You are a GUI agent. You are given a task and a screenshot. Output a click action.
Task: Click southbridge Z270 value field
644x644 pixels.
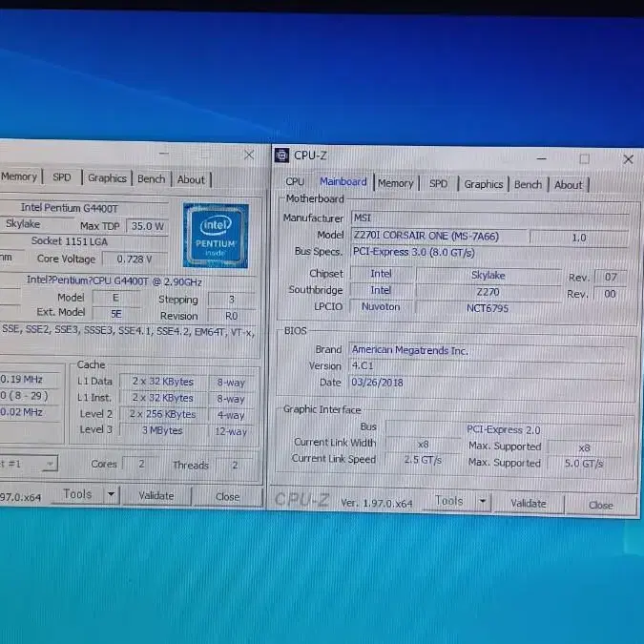pos(488,292)
